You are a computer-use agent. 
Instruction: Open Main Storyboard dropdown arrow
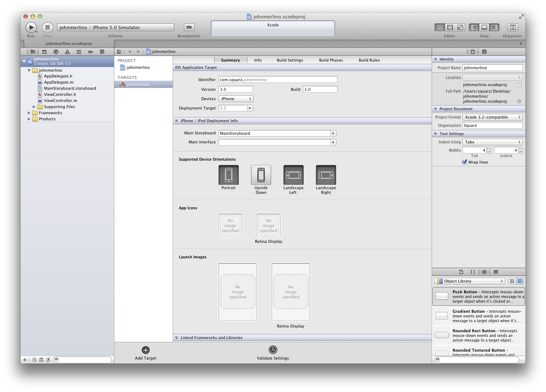[x=333, y=133]
